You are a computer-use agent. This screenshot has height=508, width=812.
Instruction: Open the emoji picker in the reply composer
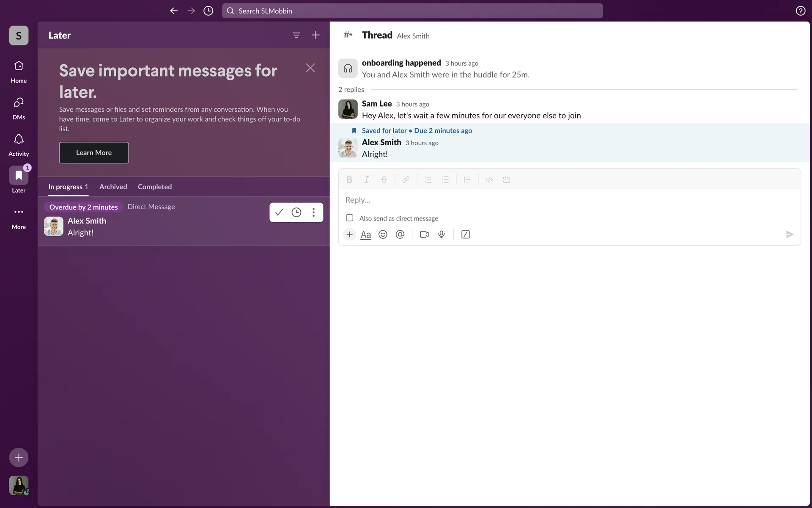point(383,235)
